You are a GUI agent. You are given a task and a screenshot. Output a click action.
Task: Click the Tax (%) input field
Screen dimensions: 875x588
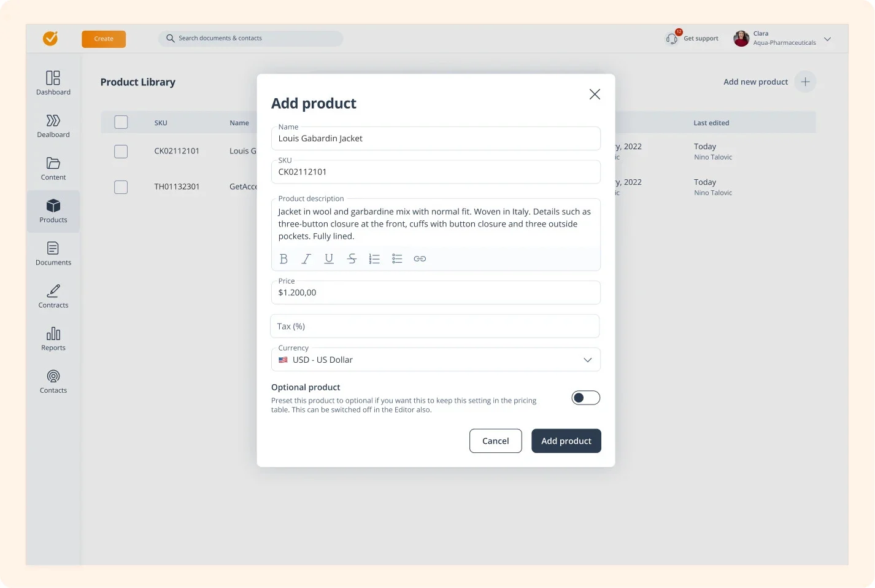click(436, 326)
